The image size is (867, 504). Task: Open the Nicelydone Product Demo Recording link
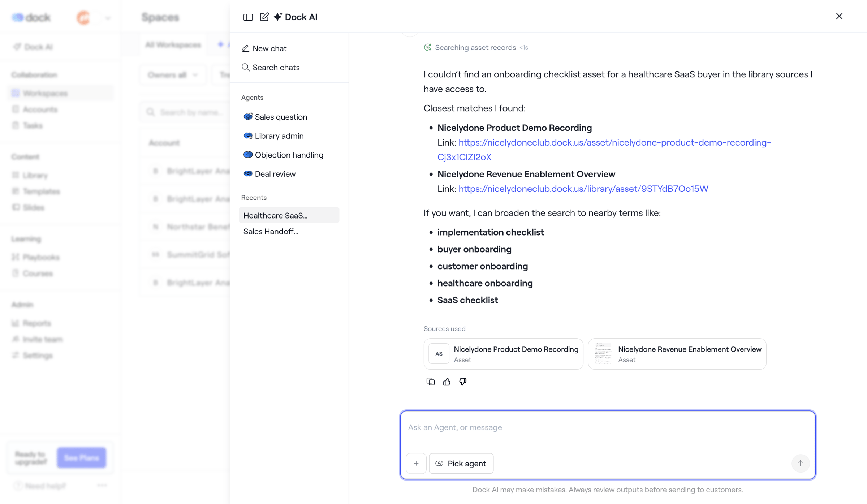coord(604,150)
